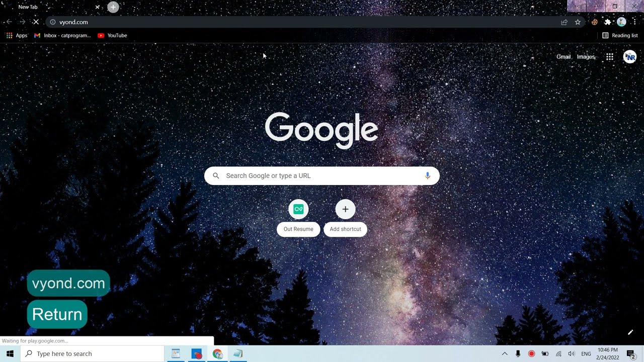Open the Wi-Fi network tray icon
Screen dimensions: 644x362
558,354
